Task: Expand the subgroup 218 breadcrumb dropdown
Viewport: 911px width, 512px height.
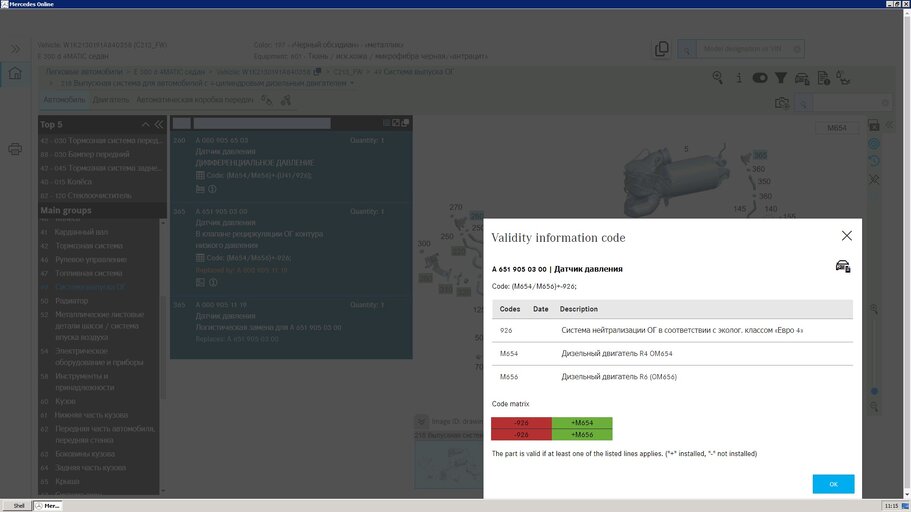Action: coord(352,83)
